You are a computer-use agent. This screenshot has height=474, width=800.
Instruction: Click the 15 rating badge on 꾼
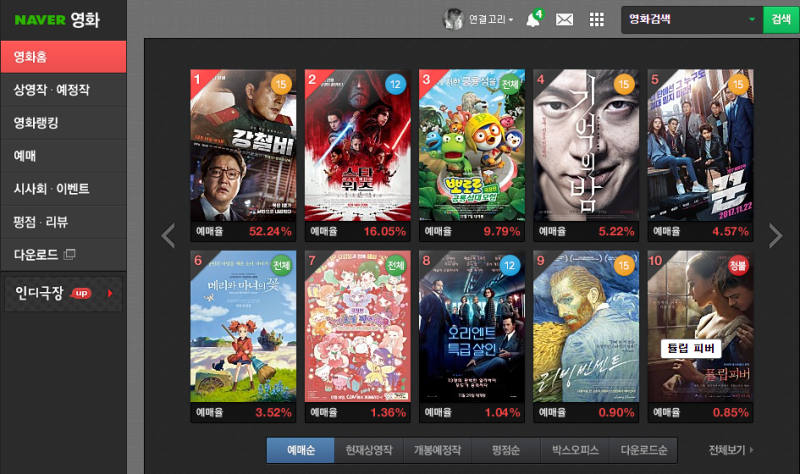738,84
